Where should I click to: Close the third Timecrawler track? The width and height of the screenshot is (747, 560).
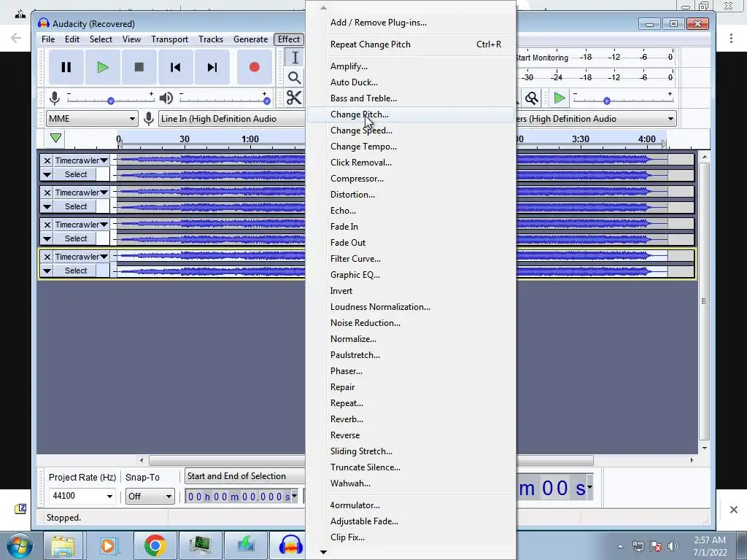(47, 225)
